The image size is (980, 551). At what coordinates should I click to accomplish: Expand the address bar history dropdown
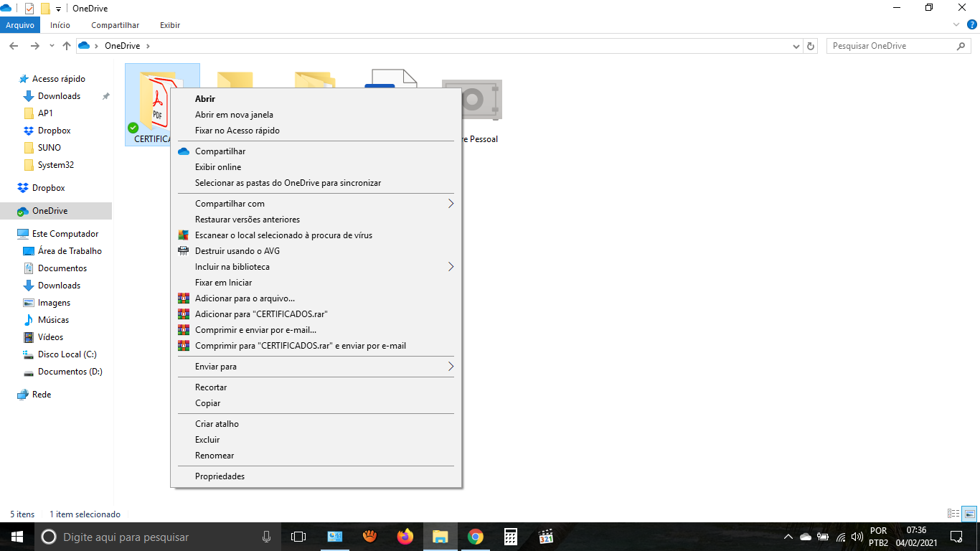[x=796, y=46]
